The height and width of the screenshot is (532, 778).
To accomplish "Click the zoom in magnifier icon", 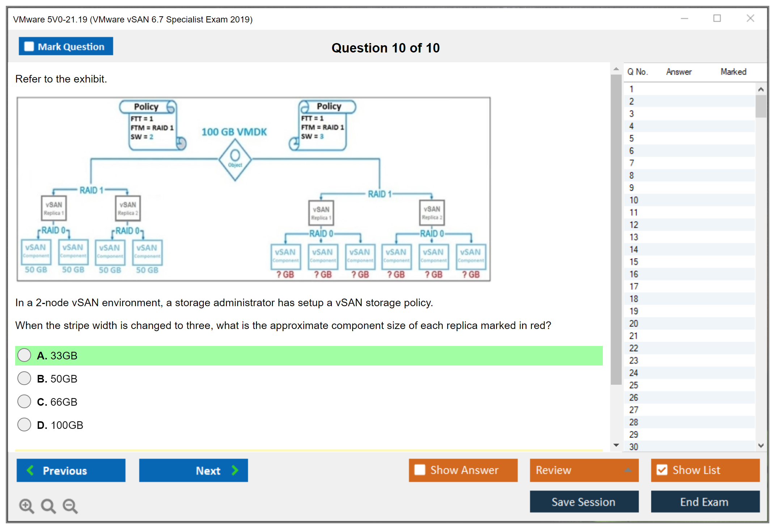I will tap(26, 506).
